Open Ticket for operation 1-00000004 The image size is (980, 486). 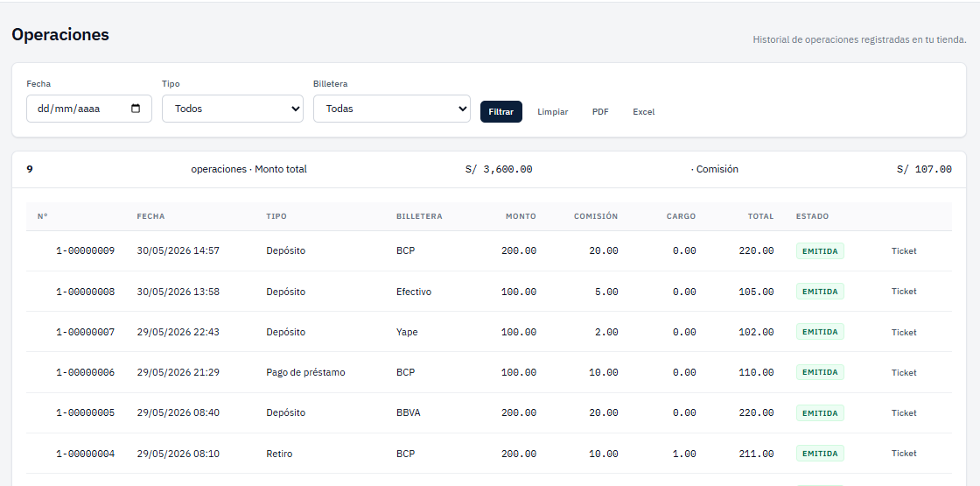click(904, 454)
